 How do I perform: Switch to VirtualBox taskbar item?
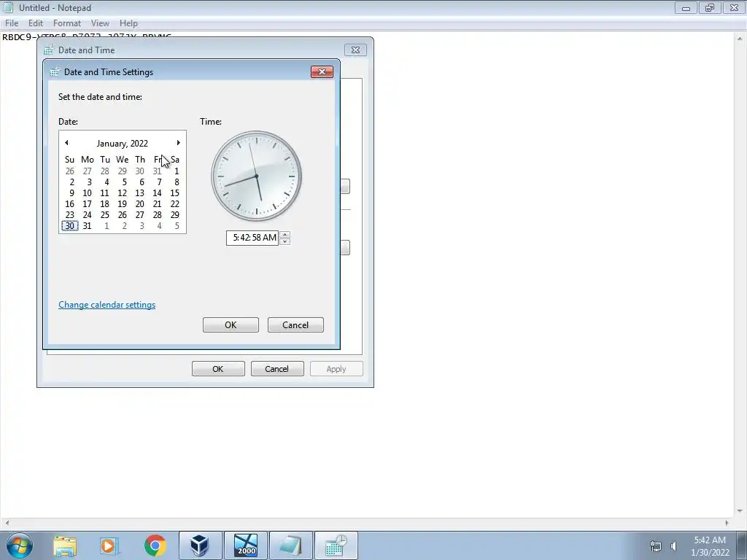coord(200,545)
